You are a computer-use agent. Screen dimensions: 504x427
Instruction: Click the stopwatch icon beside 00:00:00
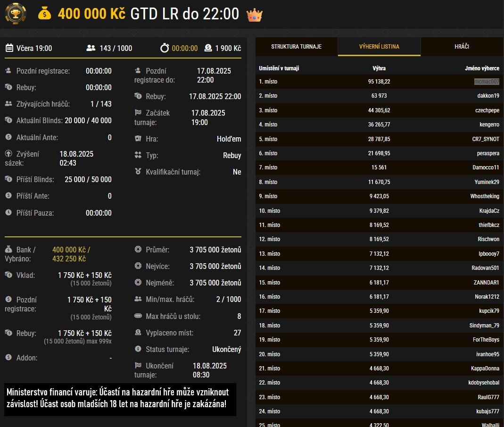[x=165, y=48]
